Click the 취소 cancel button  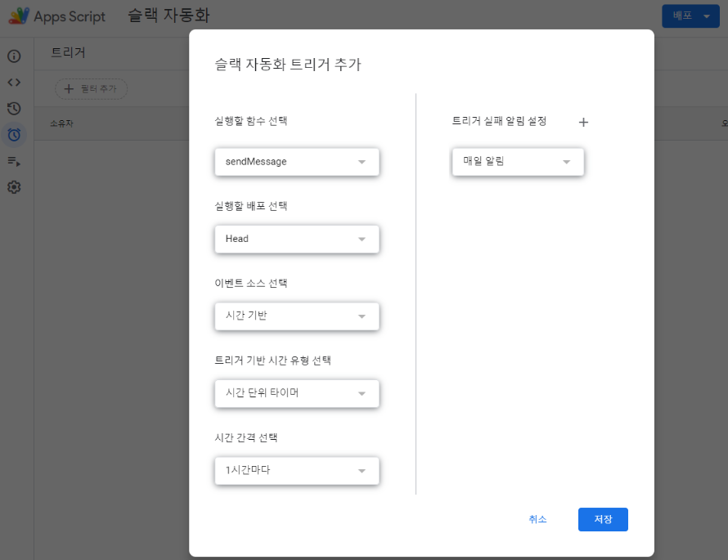(x=537, y=519)
